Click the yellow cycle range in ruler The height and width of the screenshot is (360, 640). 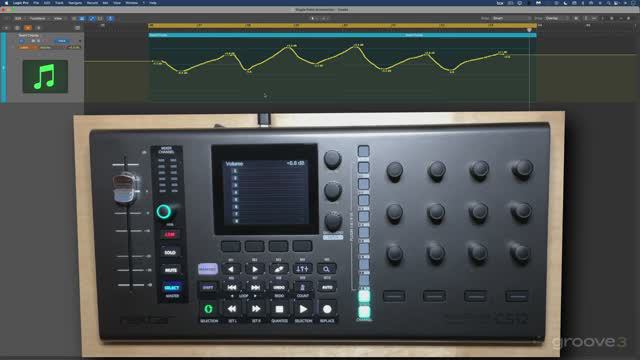coord(342,25)
